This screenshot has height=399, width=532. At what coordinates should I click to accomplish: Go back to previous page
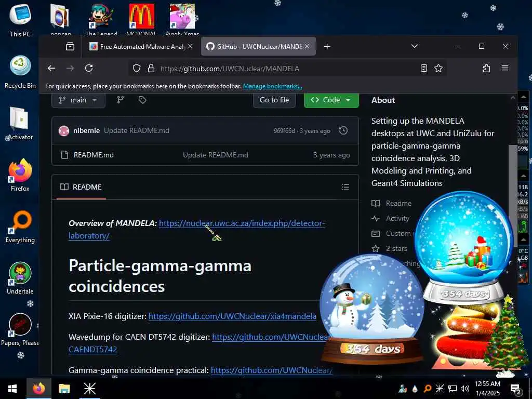coord(51,68)
